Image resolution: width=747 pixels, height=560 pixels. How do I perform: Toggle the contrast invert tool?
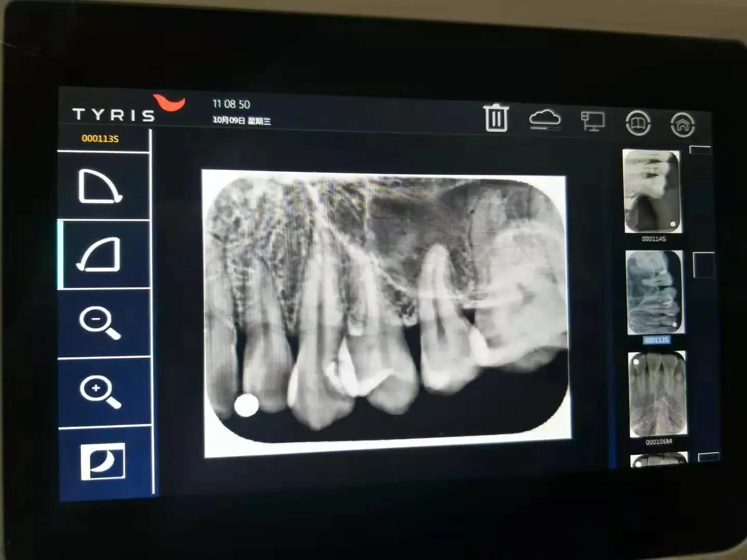coord(103,461)
